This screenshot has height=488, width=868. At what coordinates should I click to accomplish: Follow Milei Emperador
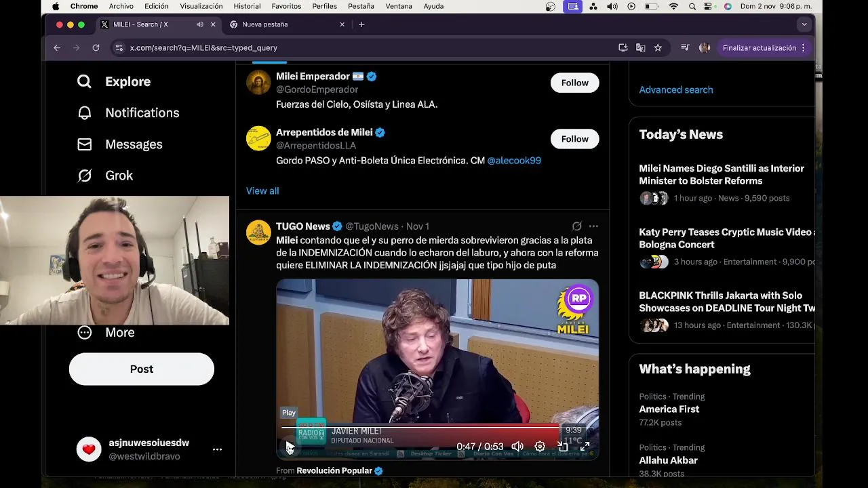574,83
